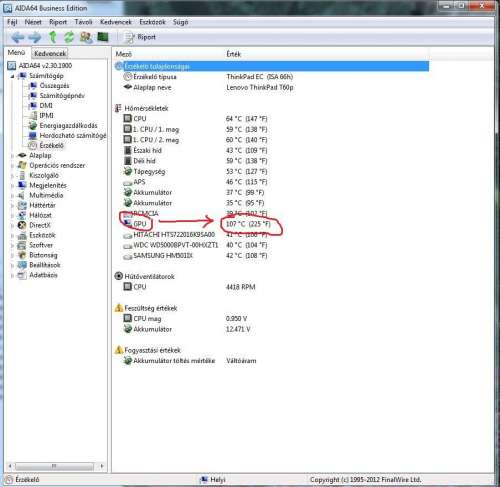Screen dimensions: 500x487
Task: Select the Akkumulátor töltés mértéke row
Action: pyautogui.click(x=271, y=361)
